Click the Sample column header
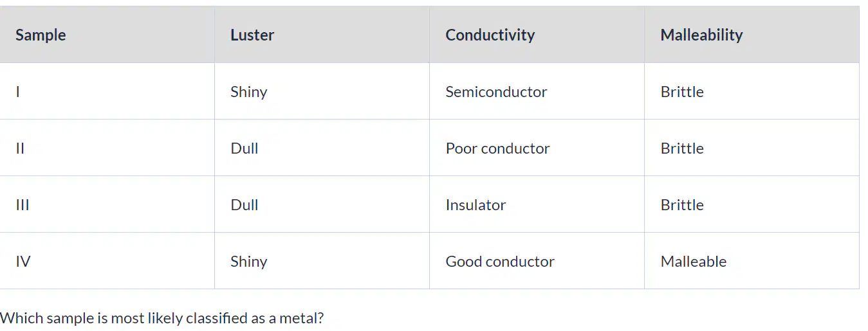Image resolution: width=868 pixels, height=331 pixels. (41, 35)
